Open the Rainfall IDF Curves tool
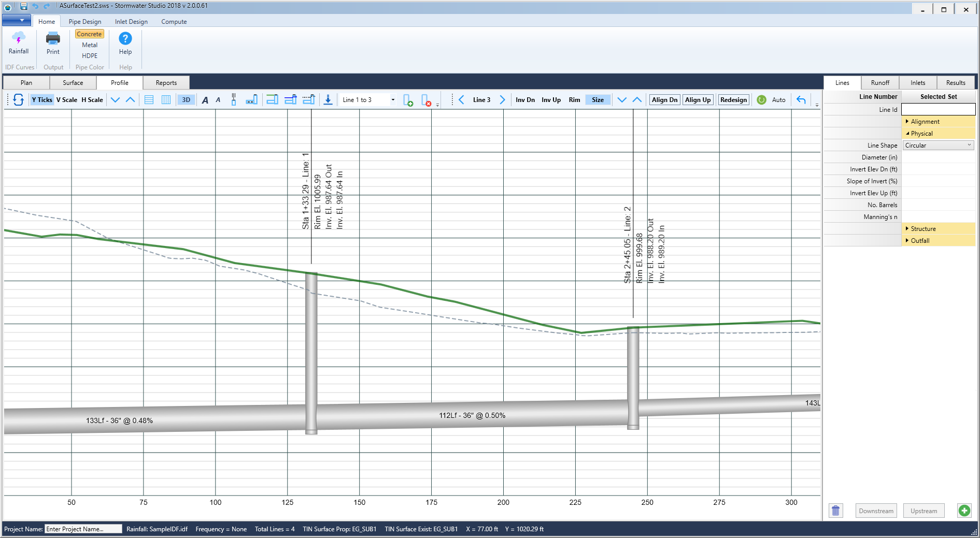 point(19,43)
